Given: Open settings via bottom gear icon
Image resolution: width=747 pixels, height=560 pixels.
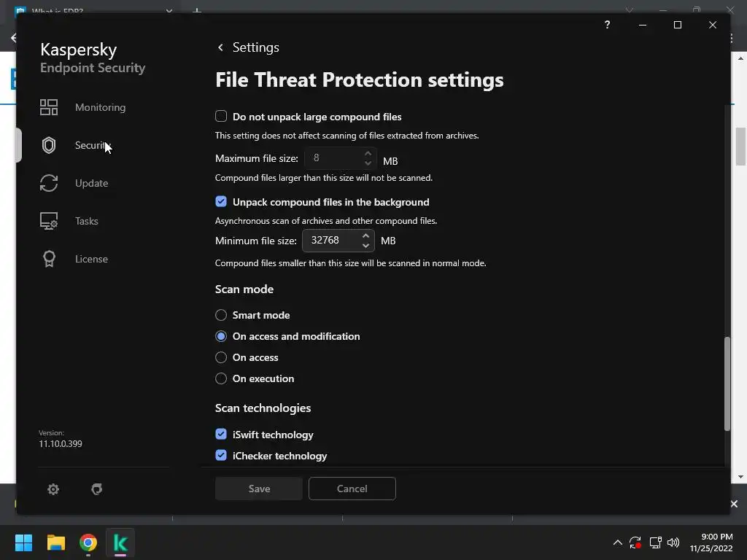Looking at the screenshot, I should pos(53,489).
